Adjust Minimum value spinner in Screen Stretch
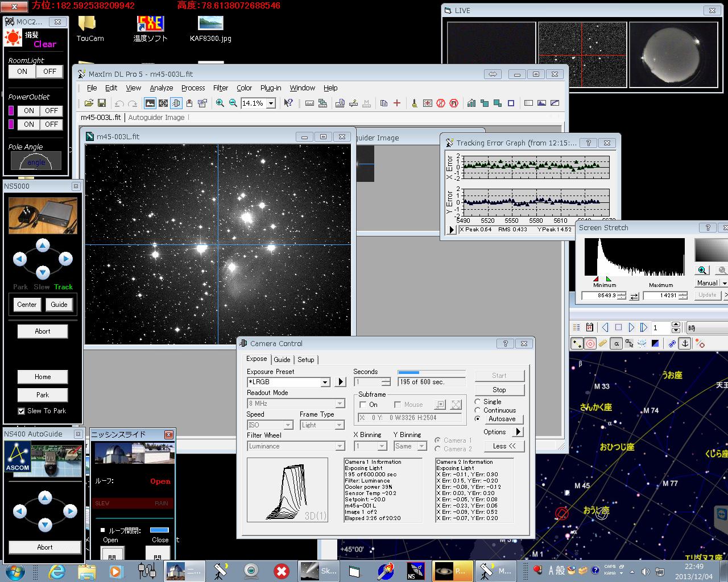Screen dimensions: 728x582 621,296
